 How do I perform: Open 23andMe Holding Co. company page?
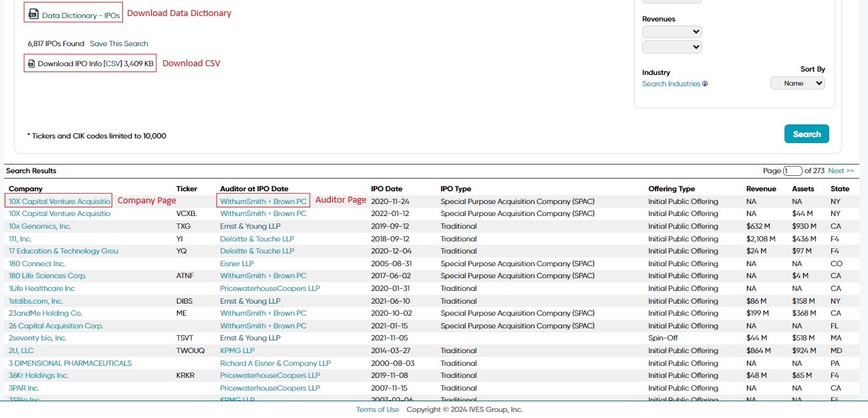tap(45, 313)
